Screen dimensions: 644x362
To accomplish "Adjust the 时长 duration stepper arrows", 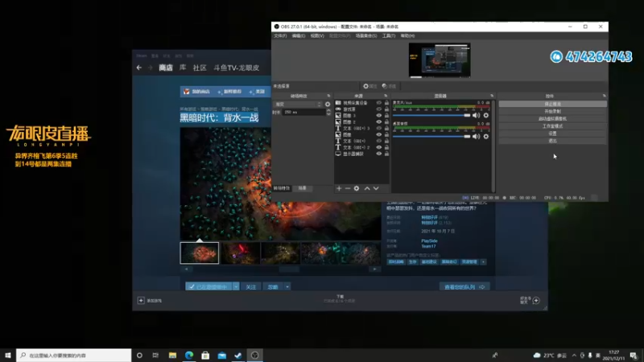I will click(328, 112).
